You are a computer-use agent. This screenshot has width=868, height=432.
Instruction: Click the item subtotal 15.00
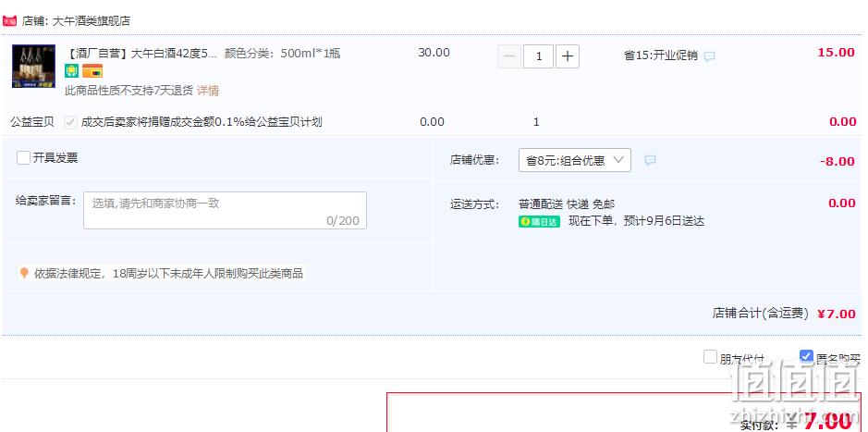[836, 53]
